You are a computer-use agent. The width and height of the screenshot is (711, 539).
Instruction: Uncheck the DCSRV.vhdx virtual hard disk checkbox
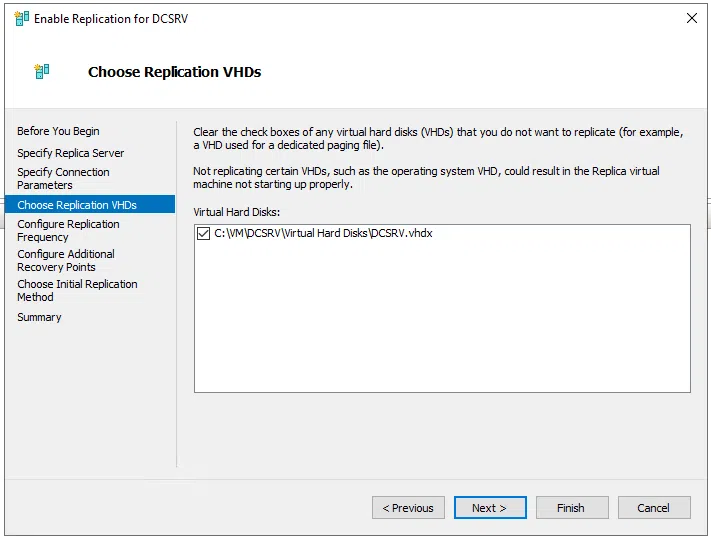204,233
